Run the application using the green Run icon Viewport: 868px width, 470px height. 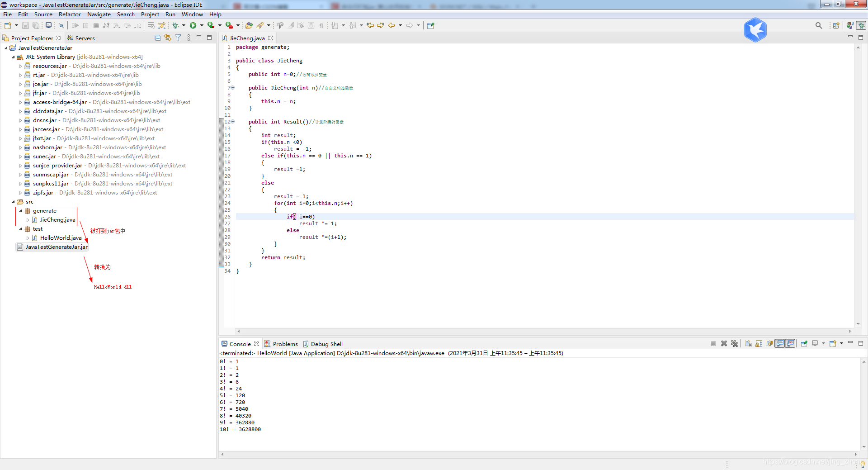(x=193, y=26)
